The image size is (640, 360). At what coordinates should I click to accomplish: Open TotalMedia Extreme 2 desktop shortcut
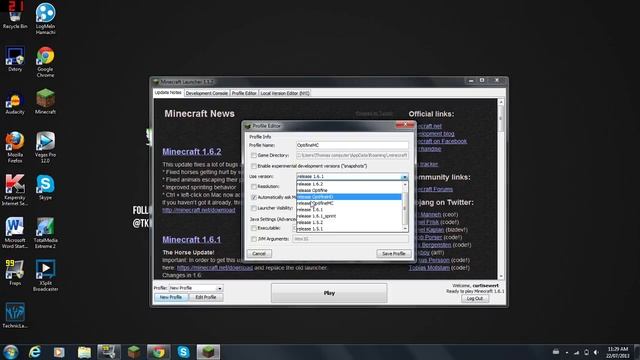click(45, 233)
